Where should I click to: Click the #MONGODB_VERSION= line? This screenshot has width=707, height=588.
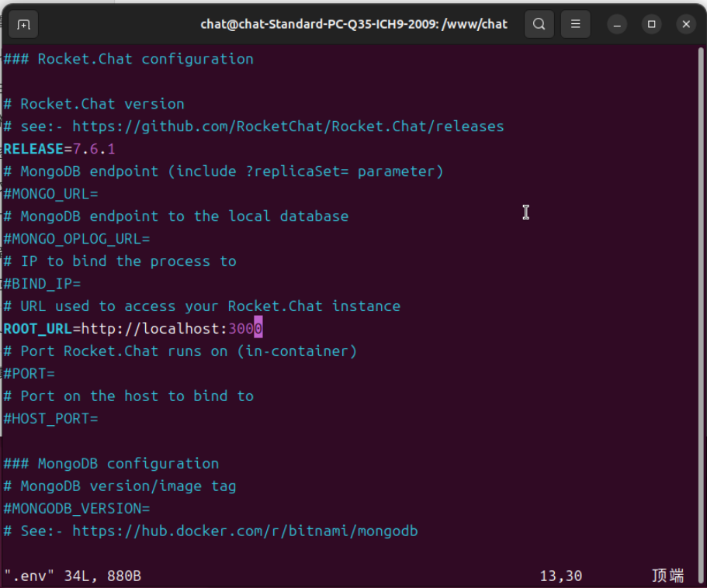tap(77, 509)
